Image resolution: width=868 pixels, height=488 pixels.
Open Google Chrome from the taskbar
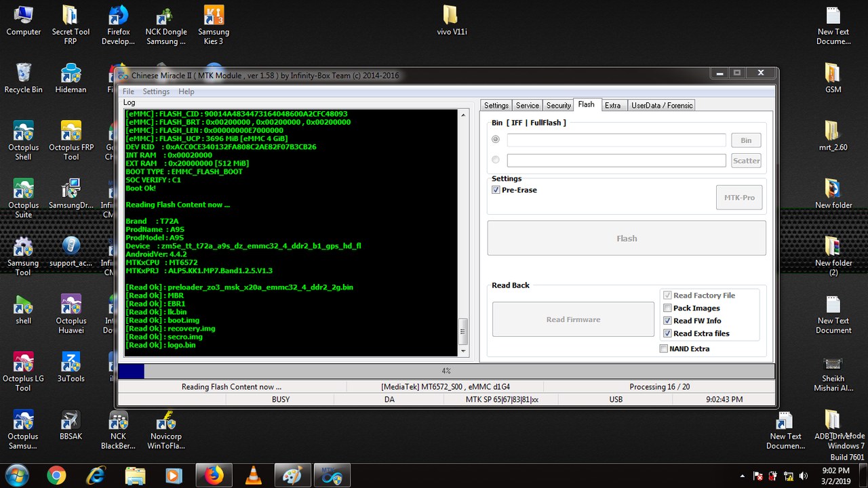[x=56, y=475]
